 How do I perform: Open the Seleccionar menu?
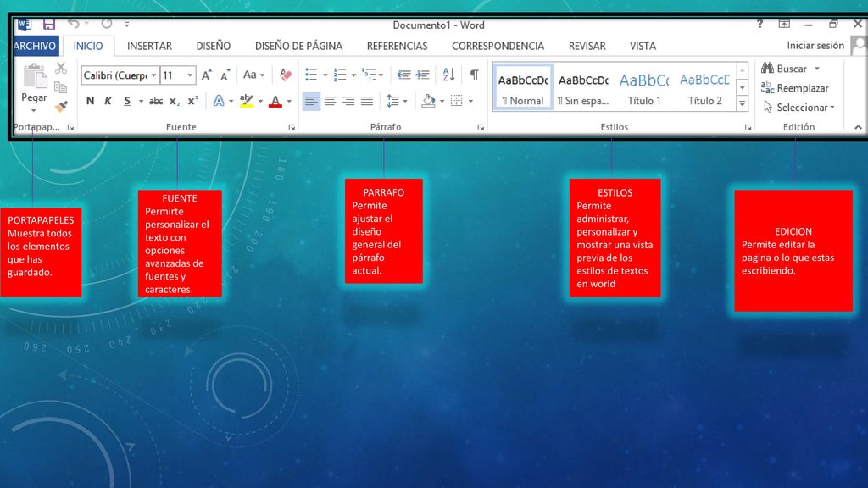pos(798,108)
